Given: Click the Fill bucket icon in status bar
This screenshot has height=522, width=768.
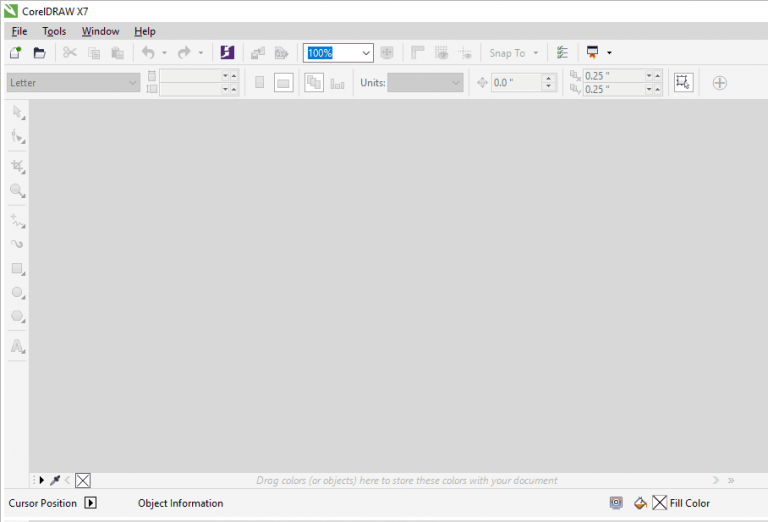Looking at the screenshot, I should click(x=640, y=503).
